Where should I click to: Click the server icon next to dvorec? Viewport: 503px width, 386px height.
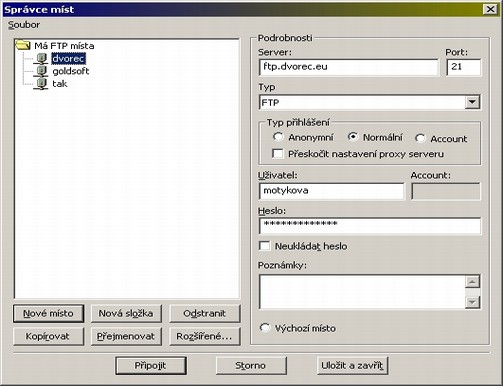point(41,59)
